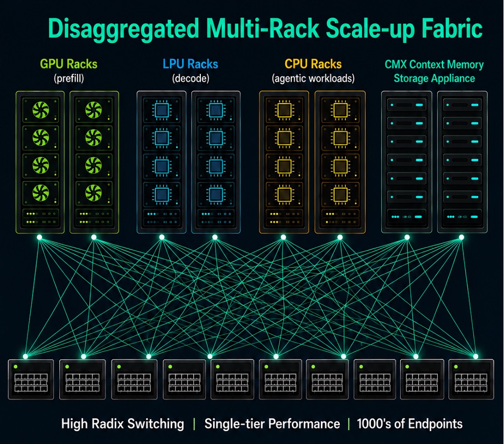Click the glowing node beneath the first CPU rack
The height and width of the screenshot is (444, 504).
283,237
